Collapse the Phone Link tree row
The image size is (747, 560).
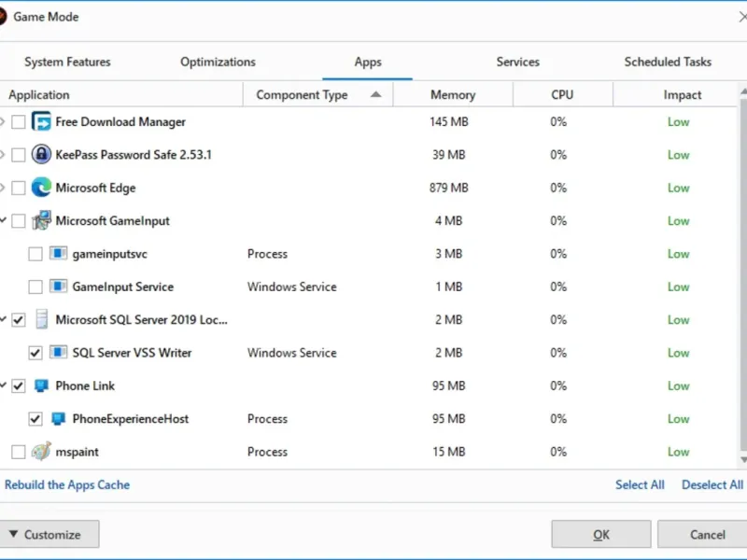(3, 385)
